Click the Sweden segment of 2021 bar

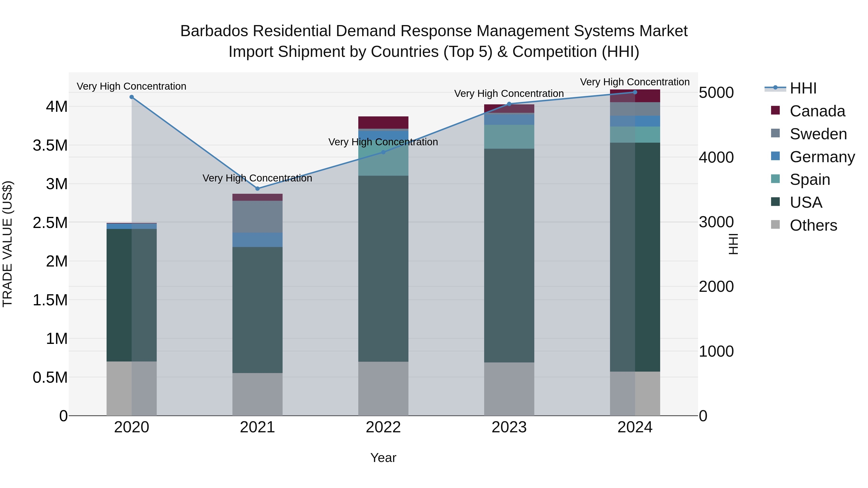(258, 217)
